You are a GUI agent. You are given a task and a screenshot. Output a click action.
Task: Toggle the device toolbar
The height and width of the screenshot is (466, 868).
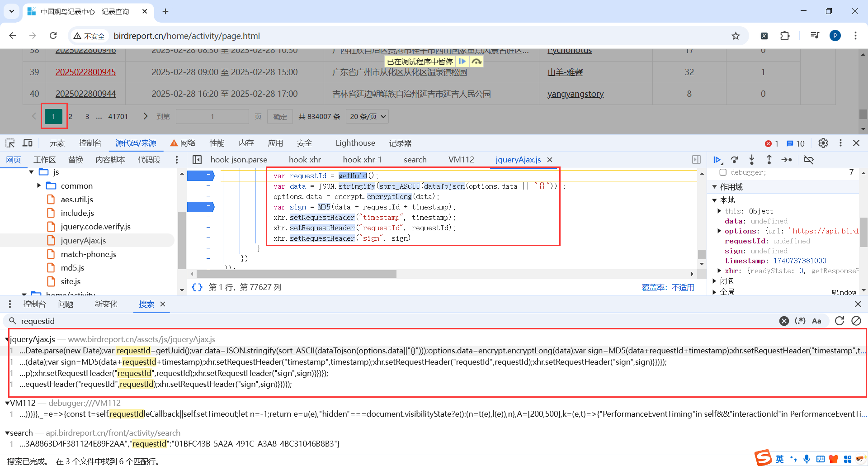point(28,143)
